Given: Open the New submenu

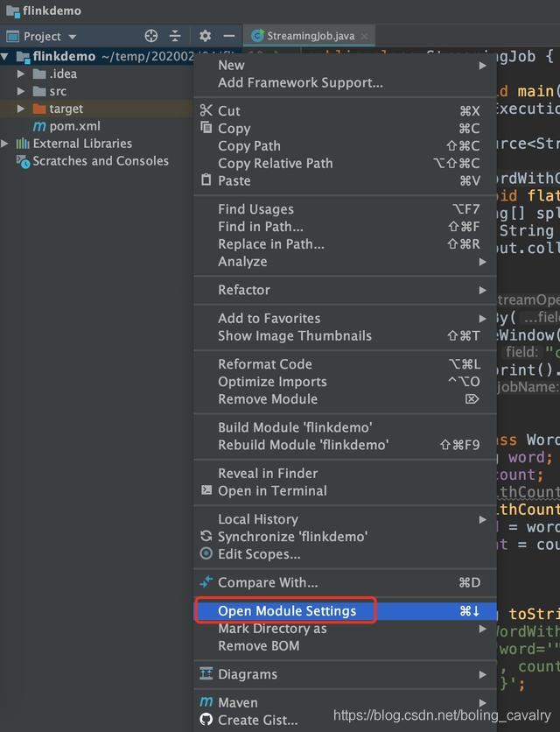Looking at the screenshot, I should (232, 65).
